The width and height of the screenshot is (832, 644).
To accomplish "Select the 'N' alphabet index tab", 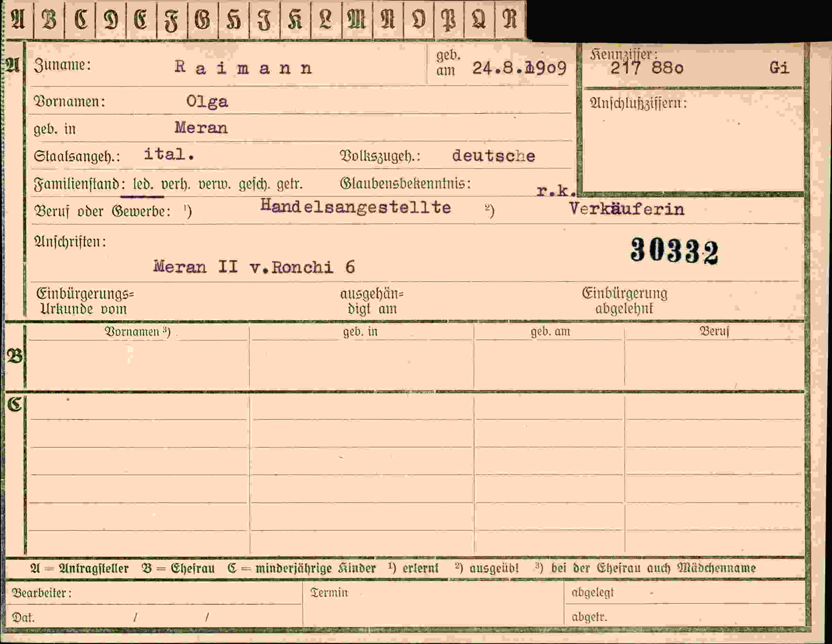I will click(x=388, y=20).
